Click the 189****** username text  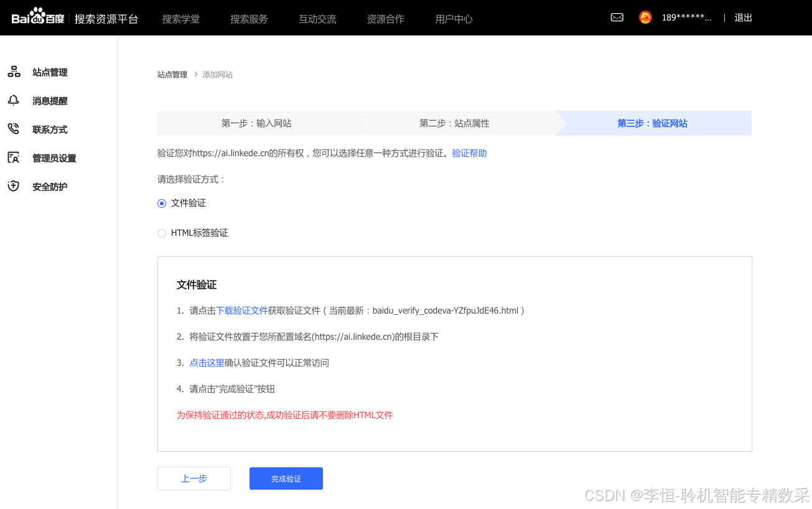pyautogui.click(x=687, y=17)
